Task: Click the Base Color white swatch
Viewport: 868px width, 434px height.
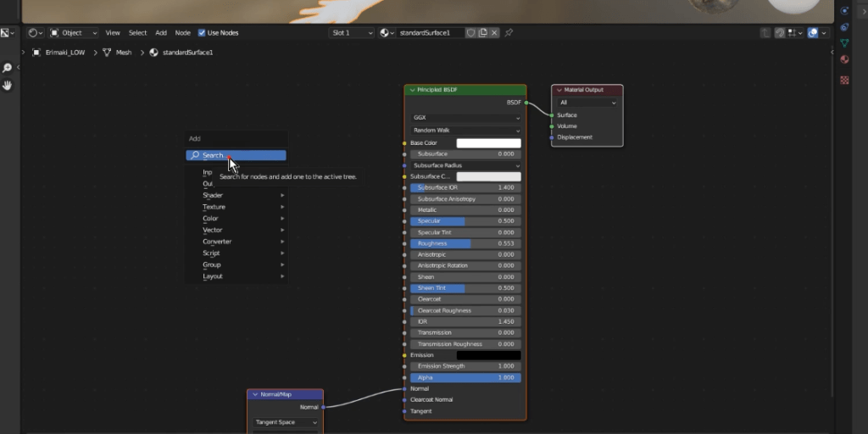Action: pos(488,143)
